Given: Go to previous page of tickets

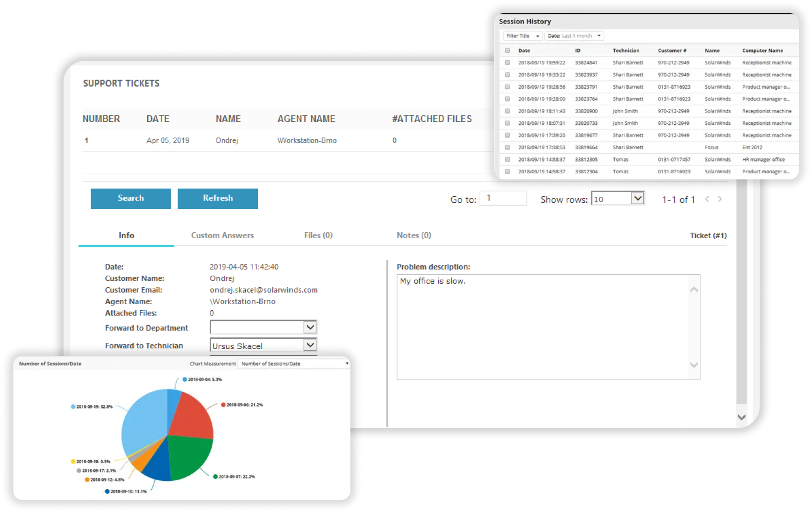Looking at the screenshot, I should click(707, 199).
